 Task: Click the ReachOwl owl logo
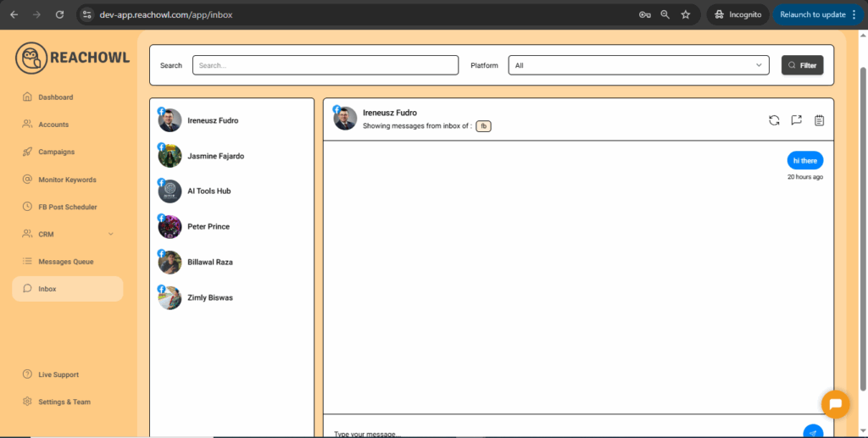pos(31,58)
